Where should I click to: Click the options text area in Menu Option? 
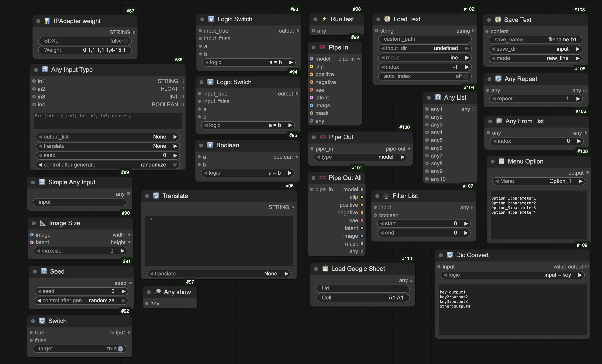(539, 215)
